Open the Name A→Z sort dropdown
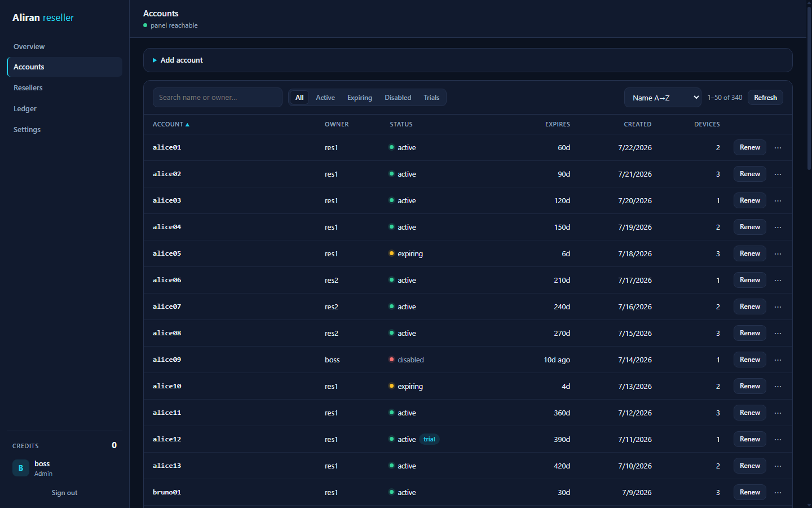The width and height of the screenshot is (812, 508). pos(663,98)
